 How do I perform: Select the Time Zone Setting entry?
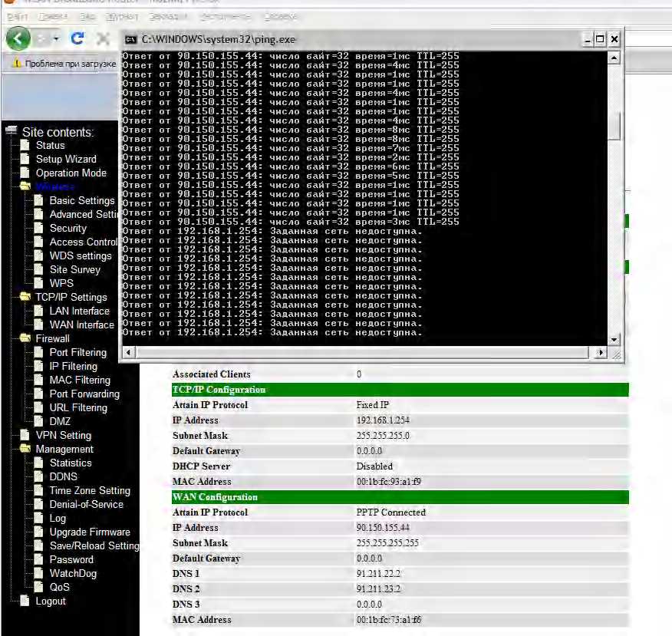pyautogui.click(x=90, y=490)
